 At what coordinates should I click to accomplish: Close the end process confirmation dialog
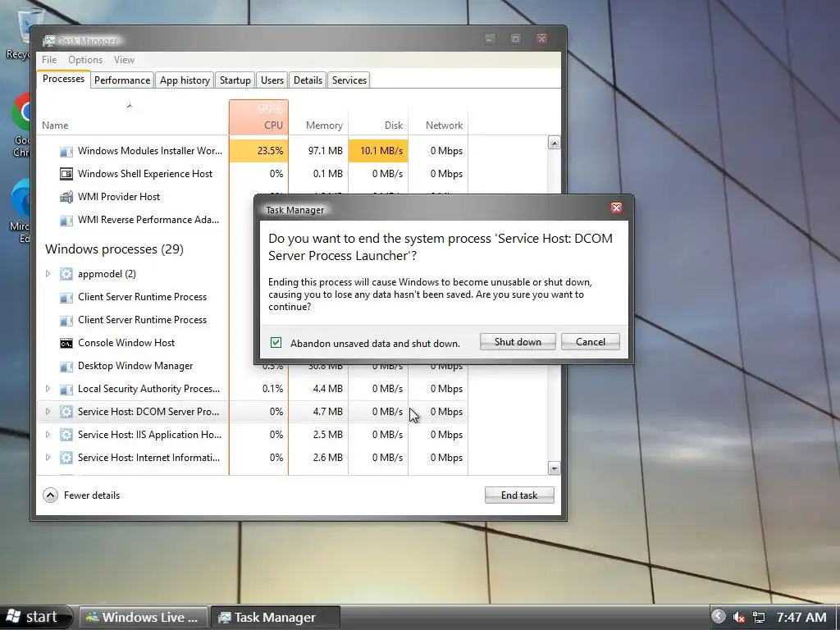tap(616, 208)
